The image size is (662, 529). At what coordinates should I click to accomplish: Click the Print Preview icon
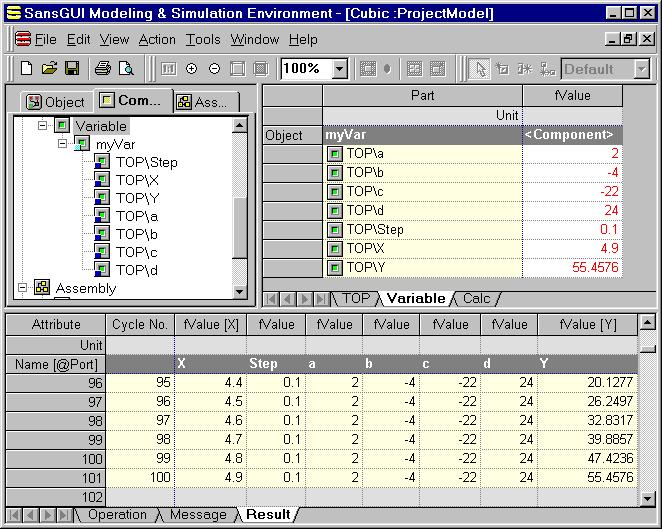126,69
